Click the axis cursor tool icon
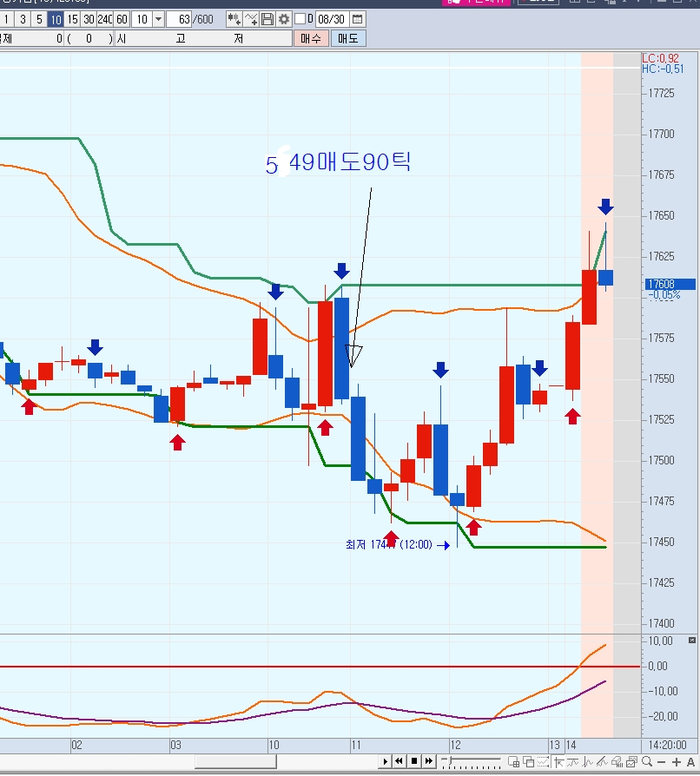This screenshot has width=700, height=776. point(559,762)
